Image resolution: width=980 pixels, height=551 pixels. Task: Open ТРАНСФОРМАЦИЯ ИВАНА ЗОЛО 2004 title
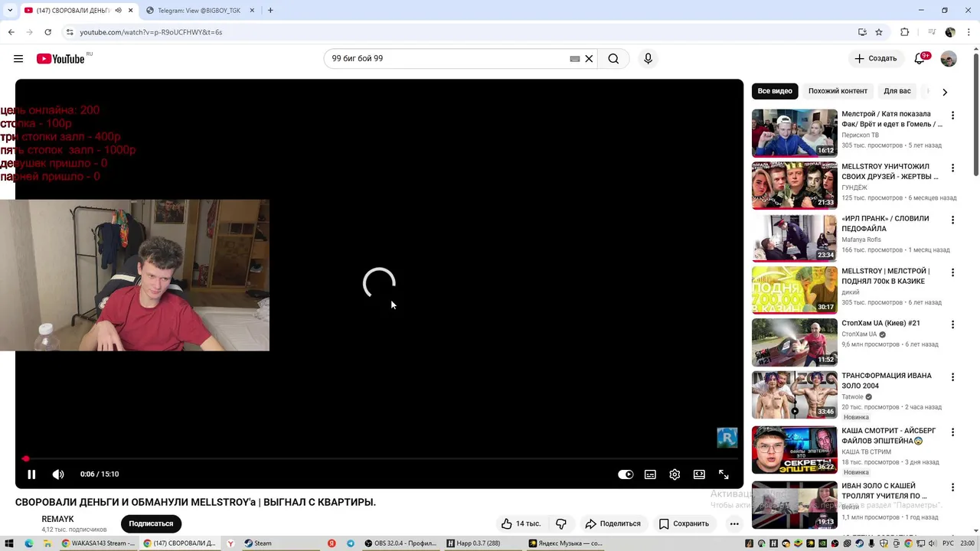(887, 380)
